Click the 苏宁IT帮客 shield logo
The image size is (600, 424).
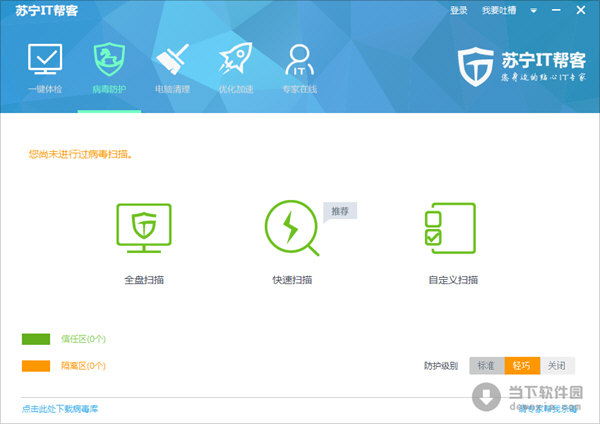(476, 67)
